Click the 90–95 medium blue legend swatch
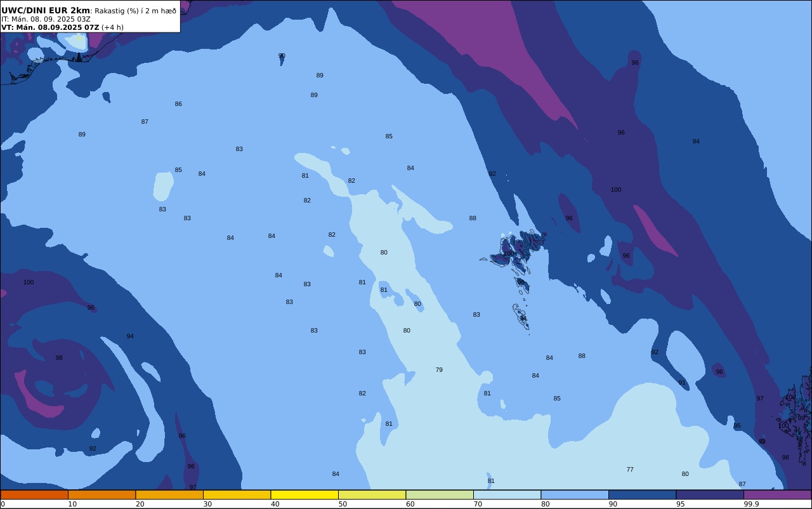812x509 pixels. point(643,494)
